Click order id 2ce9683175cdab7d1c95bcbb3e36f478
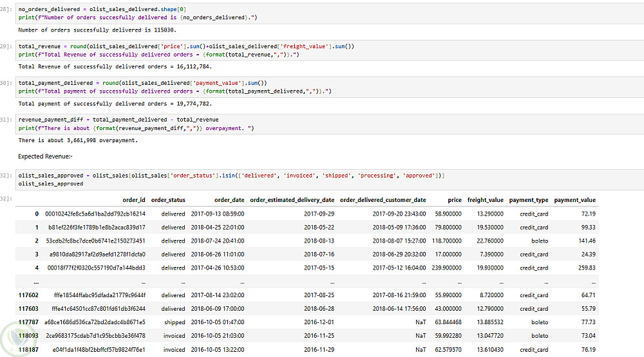644x357 pixels. pos(96,336)
